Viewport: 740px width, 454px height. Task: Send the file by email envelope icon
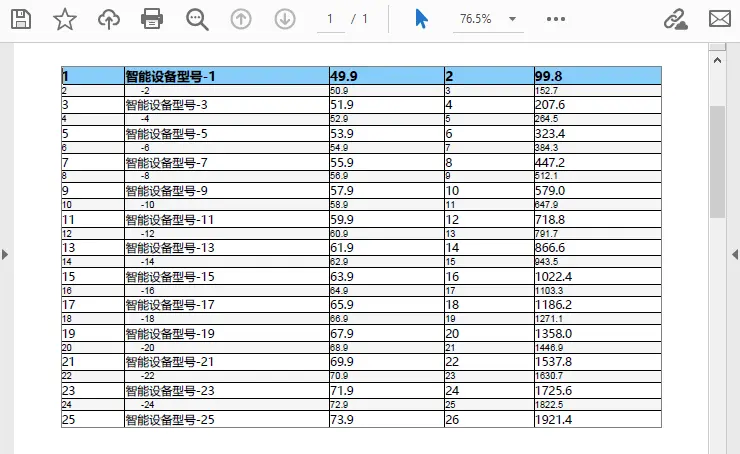point(720,19)
